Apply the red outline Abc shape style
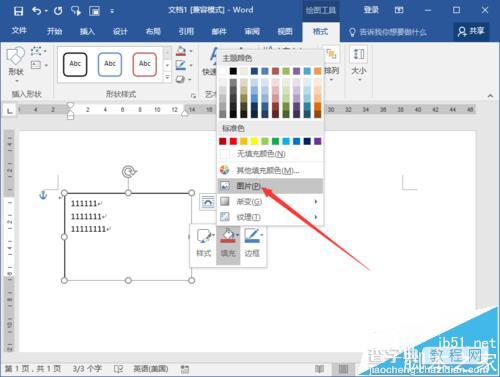This screenshot has height=377, width=500. coord(145,64)
